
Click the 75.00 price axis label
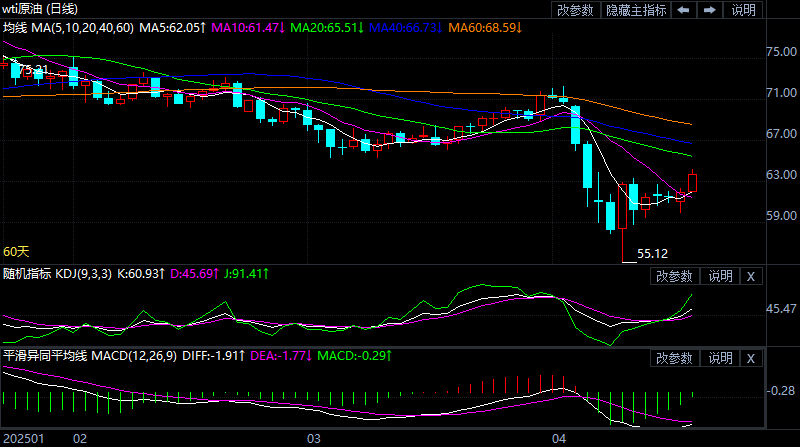782,52
